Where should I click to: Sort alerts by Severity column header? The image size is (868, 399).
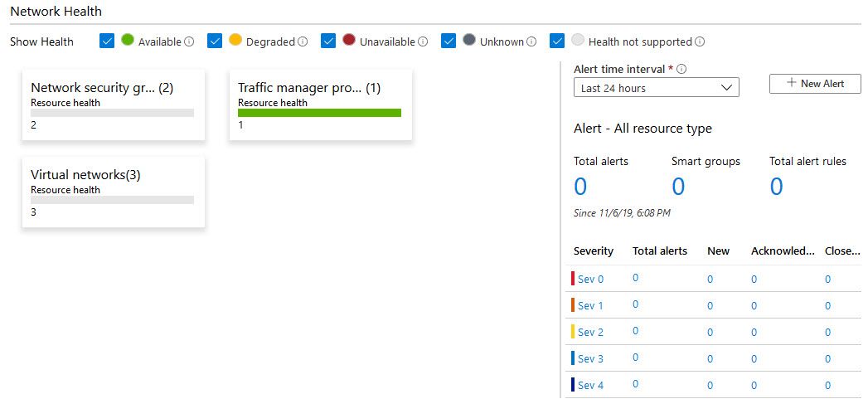click(594, 251)
